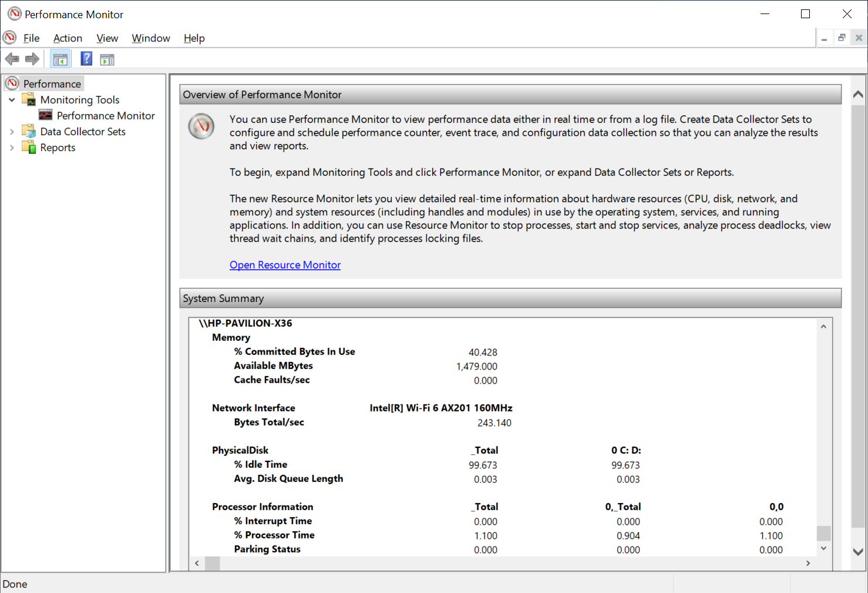Select Reports in the console tree
This screenshot has height=593, width=868.
pyautogui.click(x=58, y=148)
